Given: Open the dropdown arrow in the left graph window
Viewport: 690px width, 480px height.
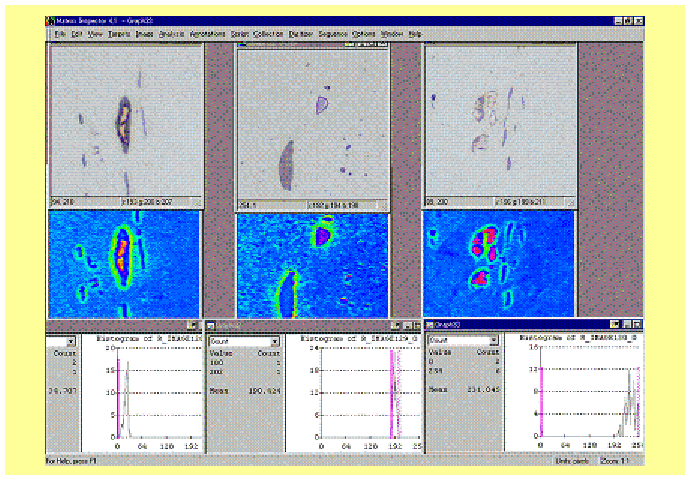Looking at the screenshot, I should (x=71, y=341).
